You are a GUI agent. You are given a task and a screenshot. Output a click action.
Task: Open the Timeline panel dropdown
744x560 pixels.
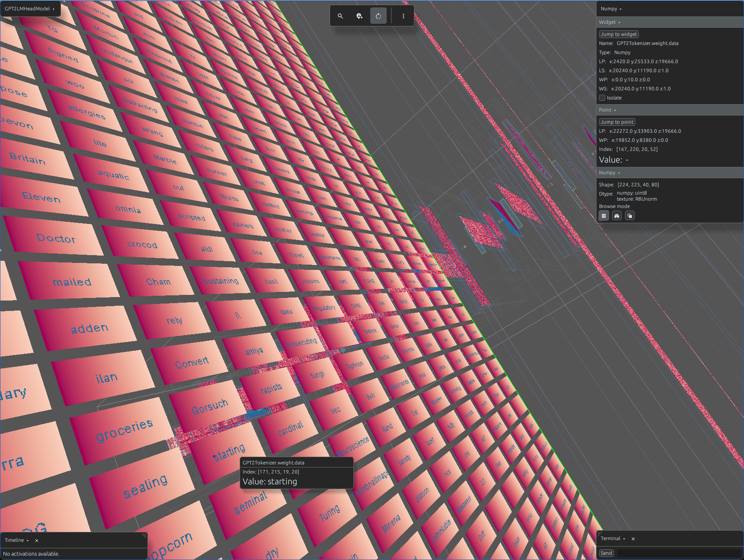[17, 540]
